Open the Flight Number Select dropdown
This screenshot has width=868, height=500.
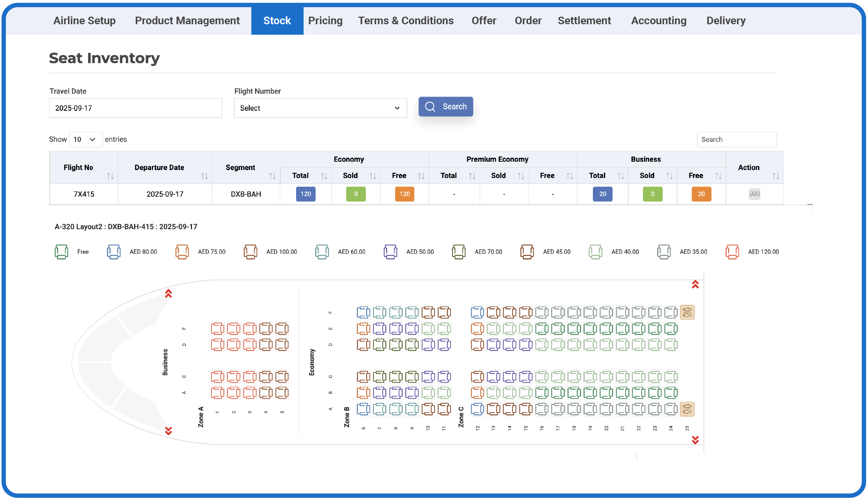tap(320, 108)
